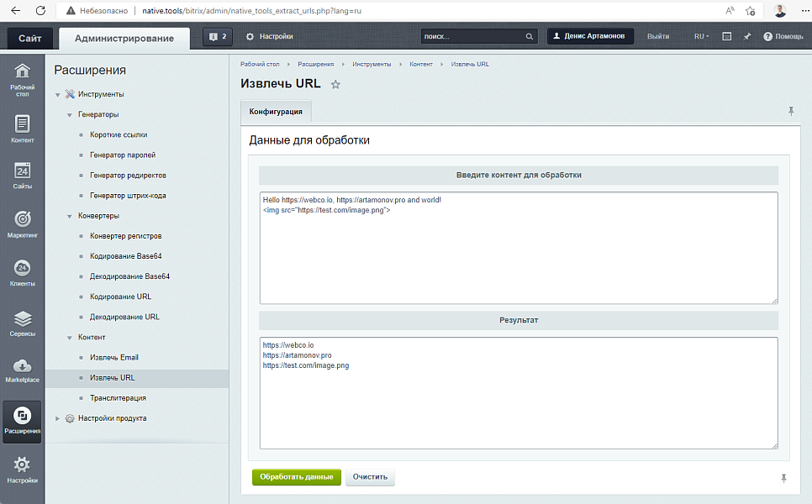Screen dimensions: 812x504
Task: Open the Marketplace sidebar section
Action: (x=23, y=370)
